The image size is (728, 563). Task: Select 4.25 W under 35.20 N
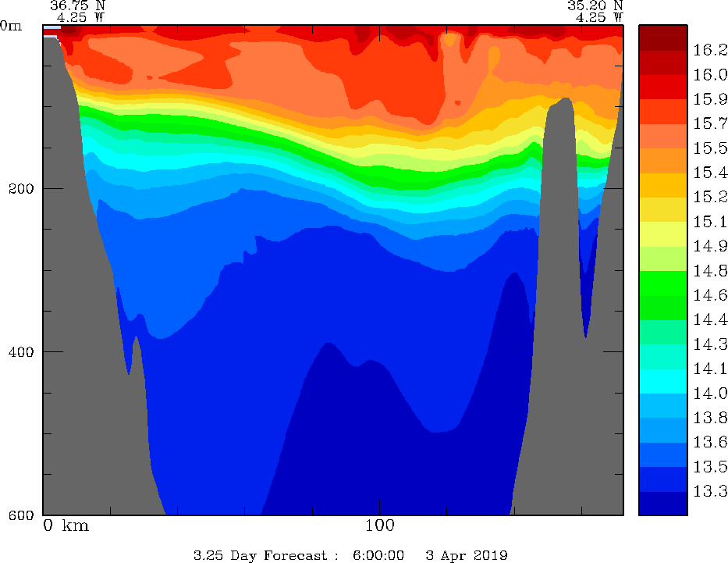pyautogui.click(x=599, y=18)
